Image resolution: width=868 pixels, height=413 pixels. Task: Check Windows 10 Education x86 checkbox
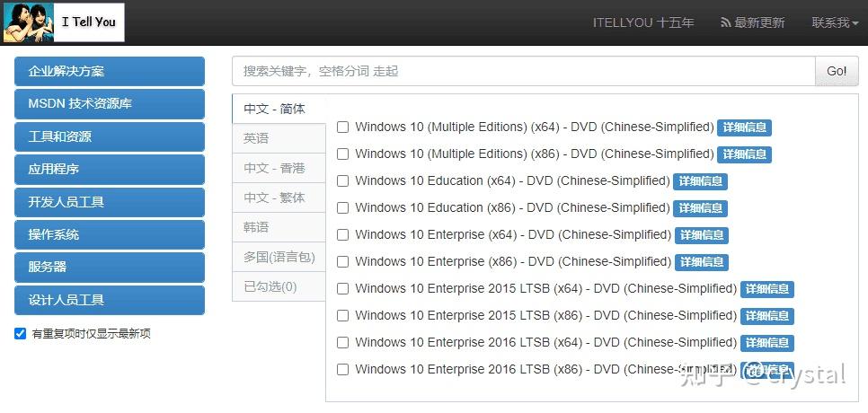click(x=342, y=208)
